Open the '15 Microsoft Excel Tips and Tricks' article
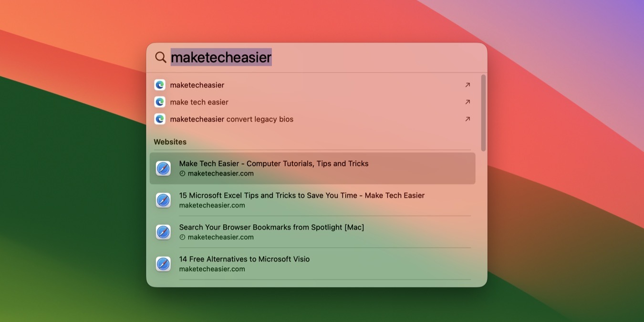The width and height of the screenshot is (644, 322). point(301,195)
